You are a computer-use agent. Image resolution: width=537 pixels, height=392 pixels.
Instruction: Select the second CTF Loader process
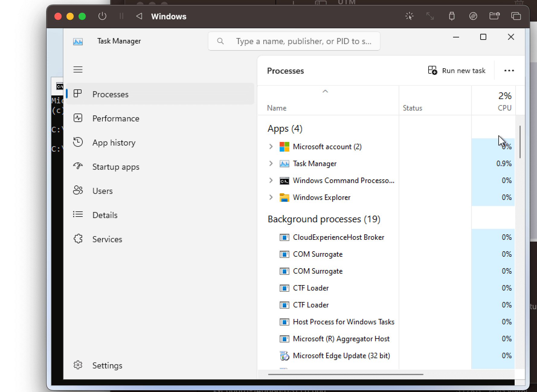(x=386, y=305)
